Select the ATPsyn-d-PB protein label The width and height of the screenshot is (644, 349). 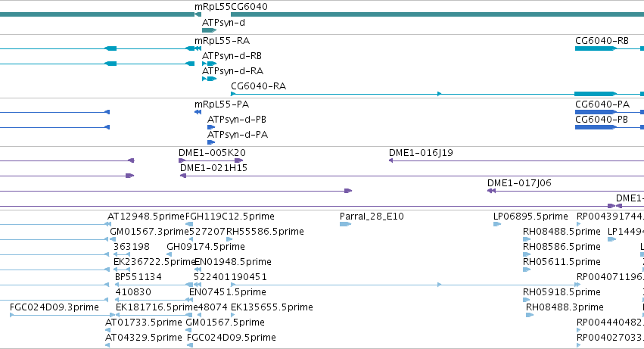[237, 120]
